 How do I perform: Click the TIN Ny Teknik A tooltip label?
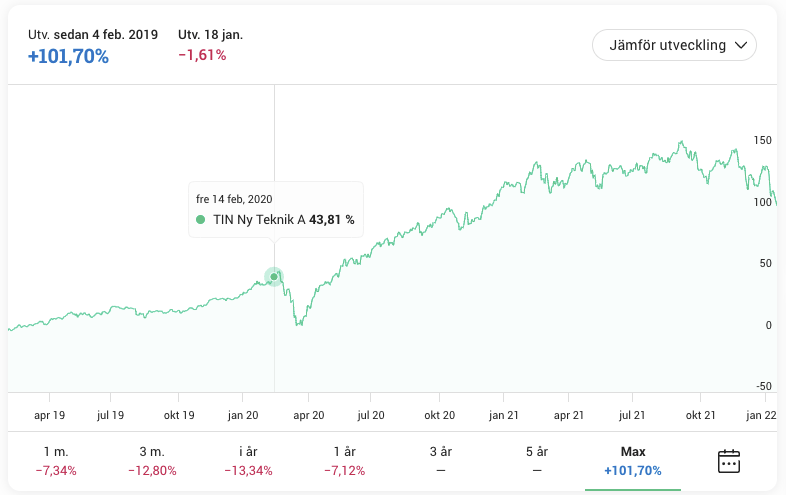click(x=260, y=219)
